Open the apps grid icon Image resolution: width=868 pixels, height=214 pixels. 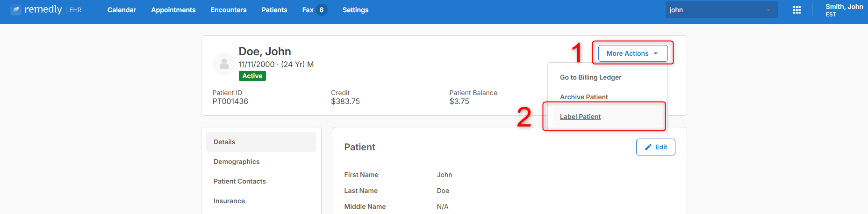coord(797,10)
